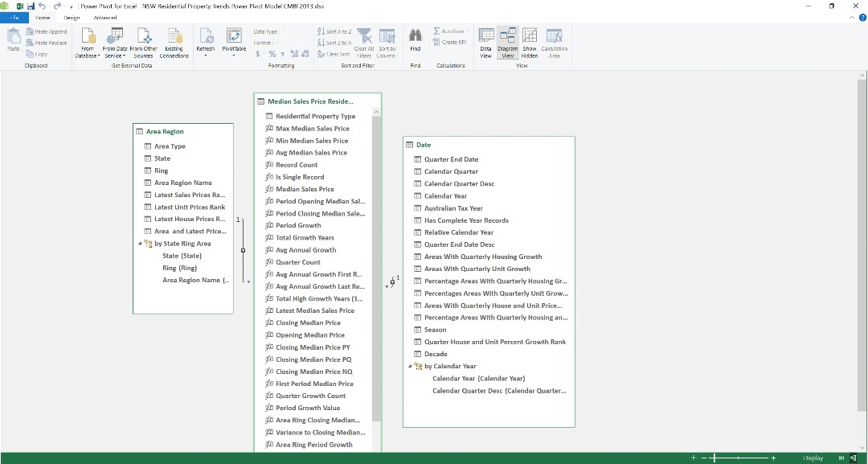
Task: Toggle the Calculation Area button
Action: (554, 43)
